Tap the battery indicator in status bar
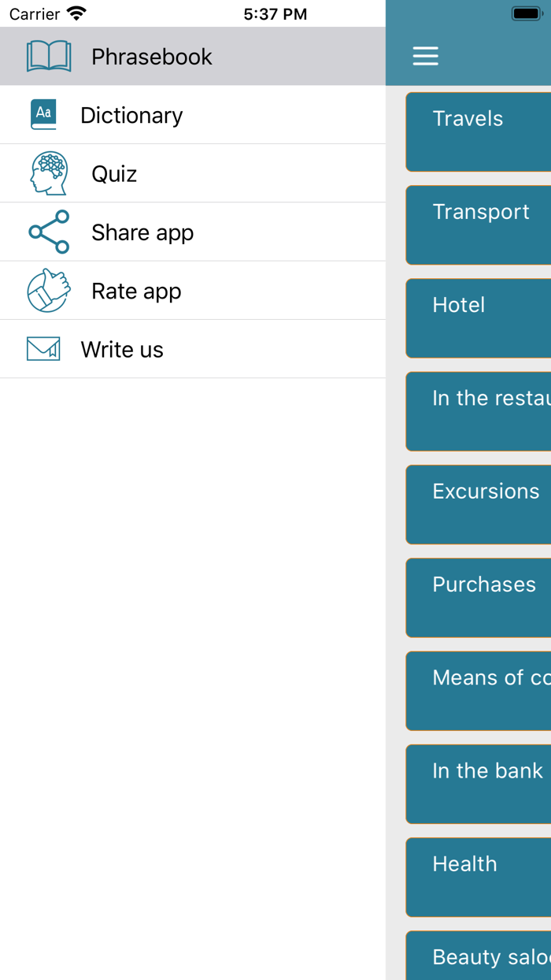 [526, 13]
